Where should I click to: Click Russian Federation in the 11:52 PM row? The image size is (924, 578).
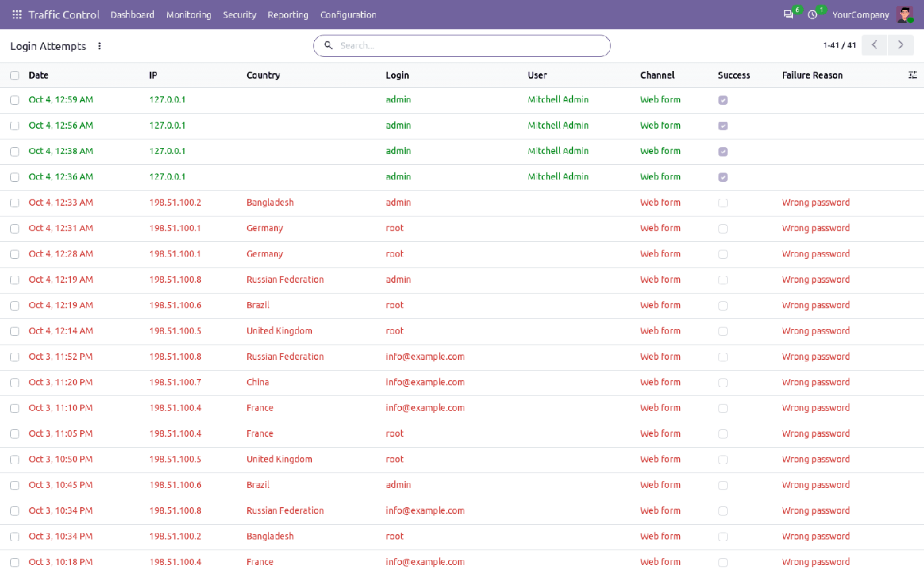point(285,357)
